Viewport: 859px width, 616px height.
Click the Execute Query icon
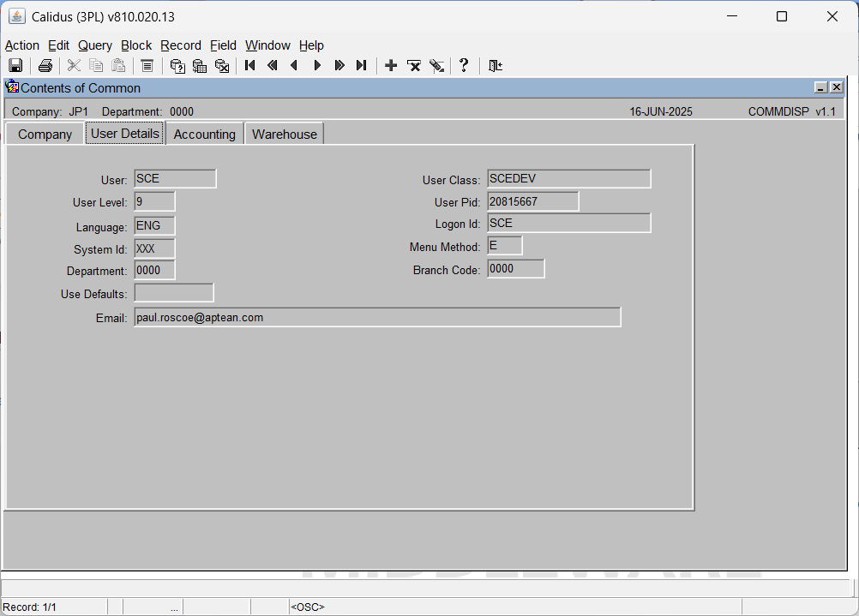[200, 66]
